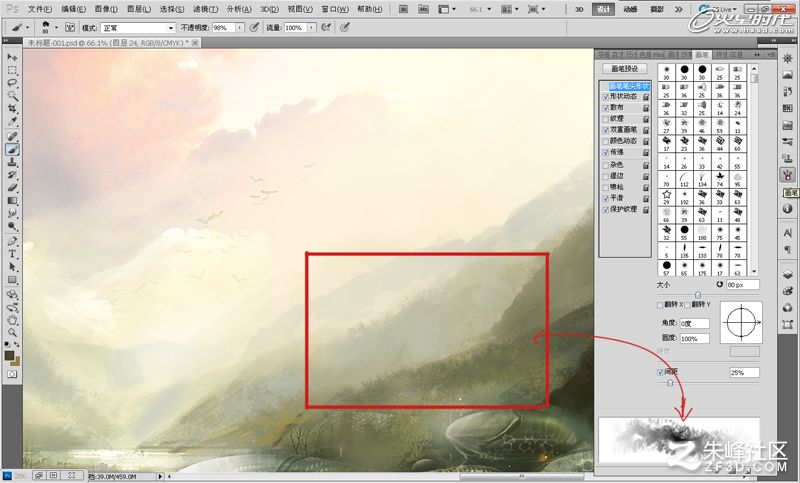Select the Crop tool
This screenshot has width=800, height=483.
pos(12,108)
